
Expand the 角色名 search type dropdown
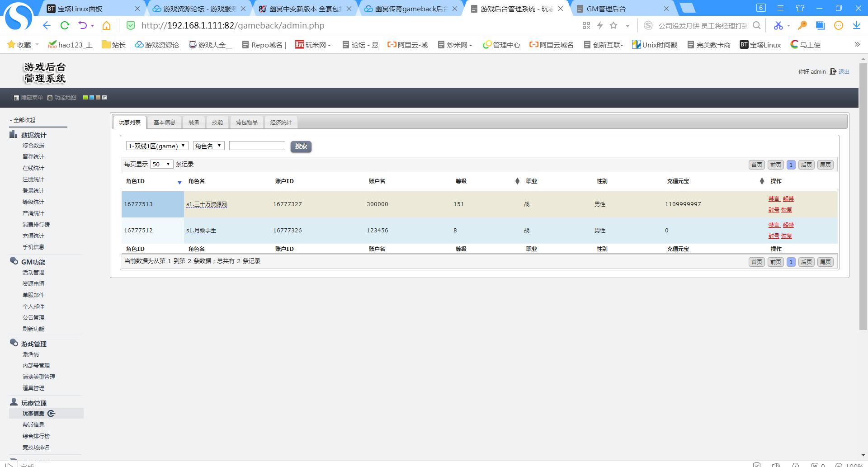[208, 146]
